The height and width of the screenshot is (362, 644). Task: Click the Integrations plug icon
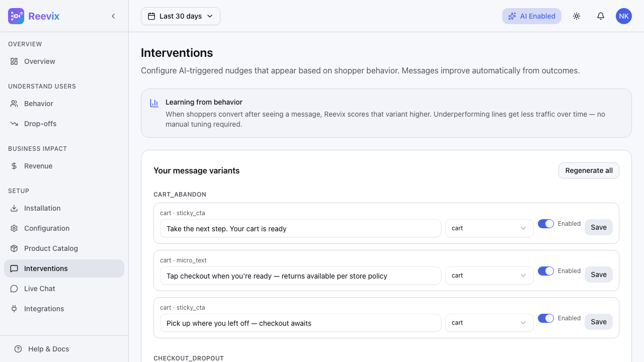(14, 309)
